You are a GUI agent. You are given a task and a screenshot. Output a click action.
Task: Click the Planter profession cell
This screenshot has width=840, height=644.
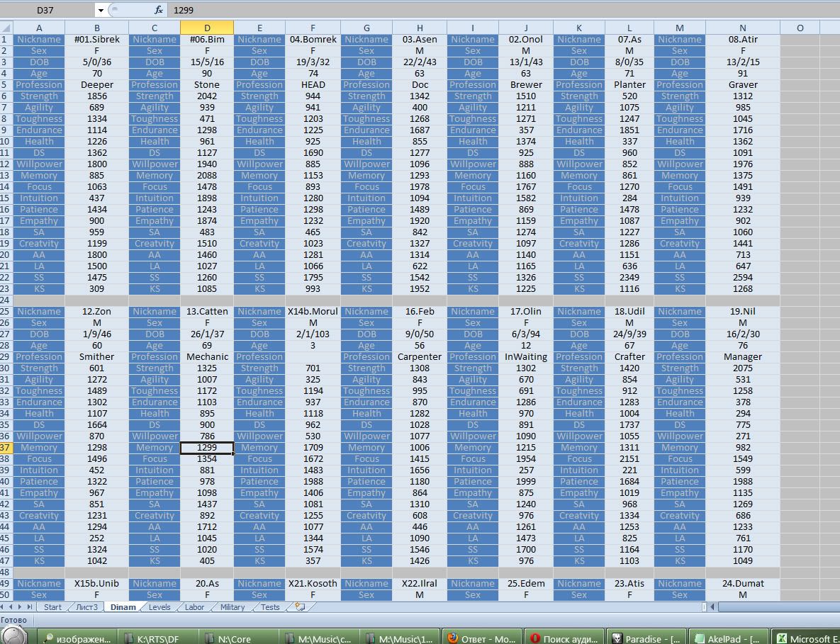(629, 84)
